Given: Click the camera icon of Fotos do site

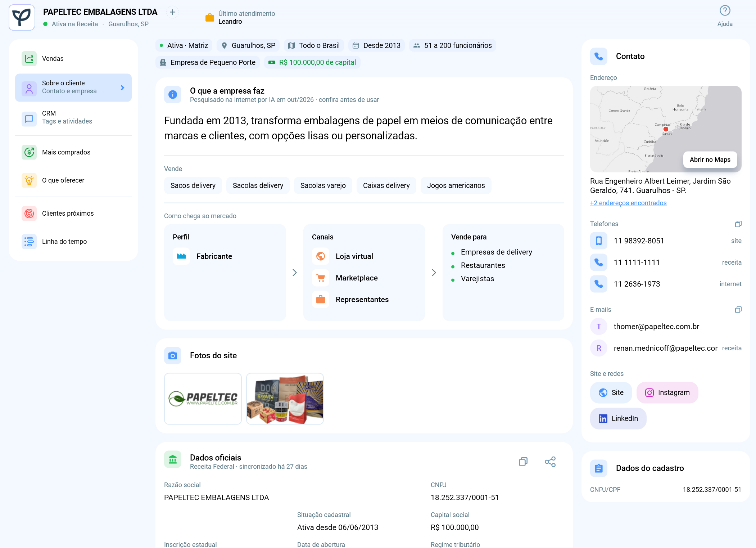Looking at the screenshot, I should 173,356.
